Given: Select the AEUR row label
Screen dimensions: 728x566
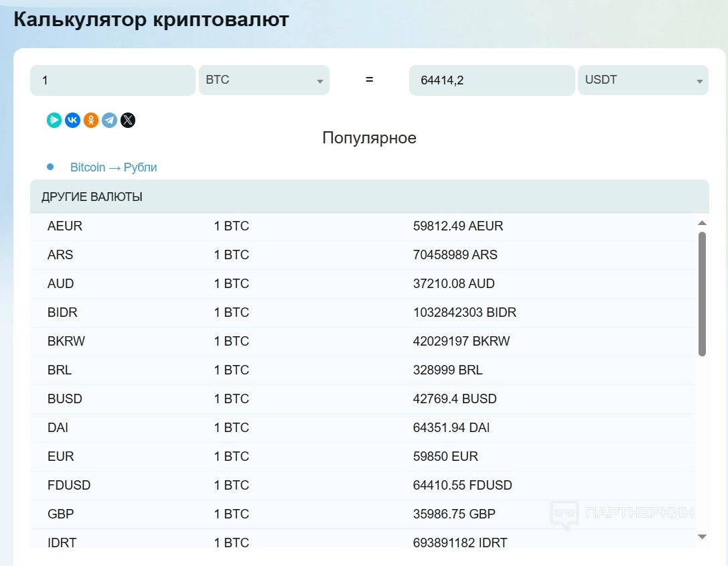Looking at the screenshot, I should pos(64,226).
